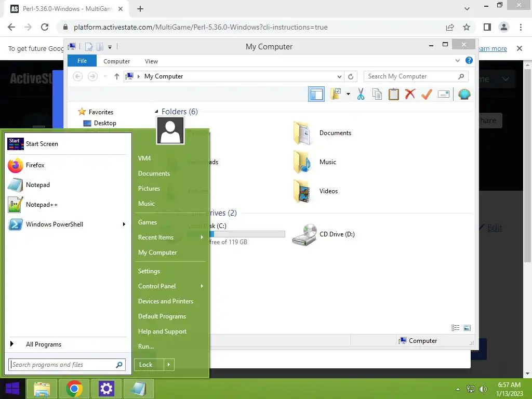Open the File ribbon tab
The width and height of the screenshot is (532, 399).
click(82, 61)
